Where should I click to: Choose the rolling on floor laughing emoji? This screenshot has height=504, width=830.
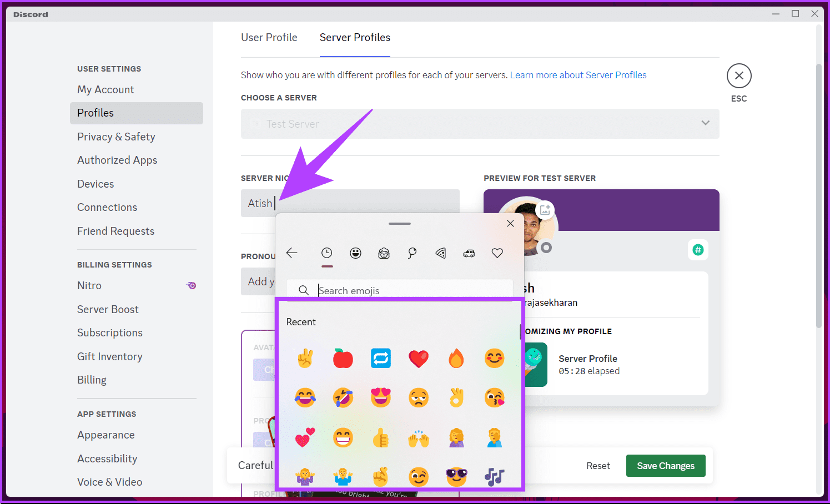point(343,397)
